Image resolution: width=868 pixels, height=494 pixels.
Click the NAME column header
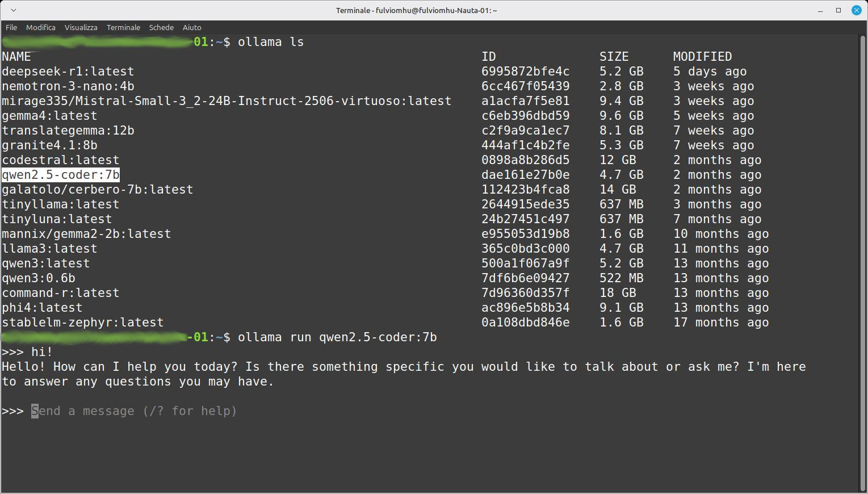(x=16, y=57)
